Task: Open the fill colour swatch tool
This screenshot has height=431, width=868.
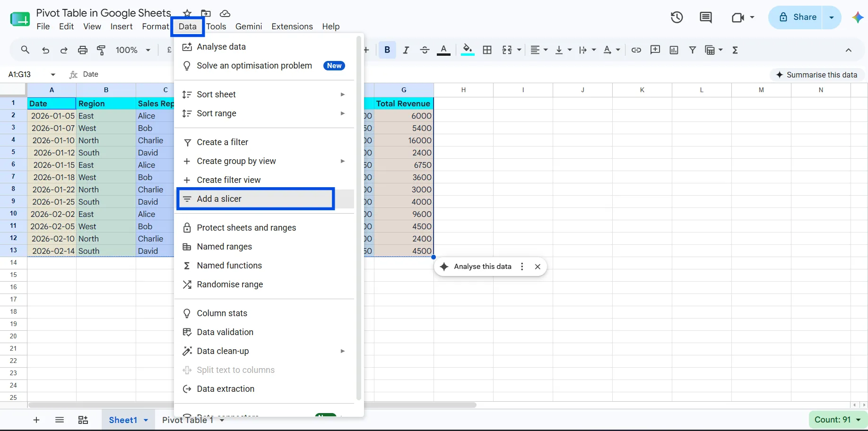Action: point(468,50)
